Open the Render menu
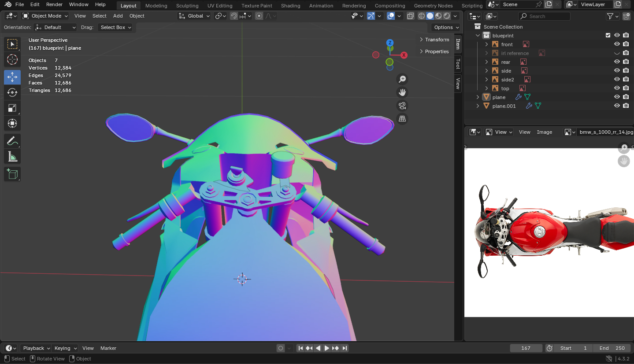Image resolution: width=634 pixels, height=364 pixels. [x=54, y=4]
